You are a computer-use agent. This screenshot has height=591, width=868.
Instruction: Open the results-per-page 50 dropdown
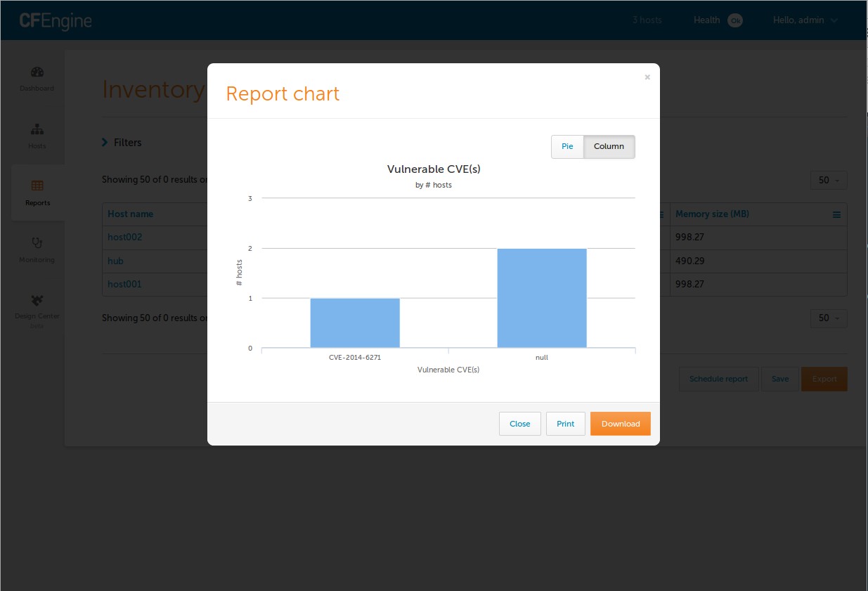click(x=828, y=180)
